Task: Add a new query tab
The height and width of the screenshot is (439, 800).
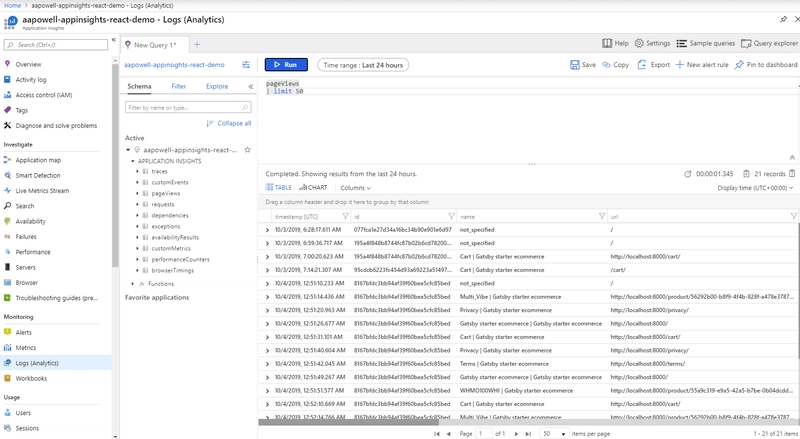Action: click(x=197, y=44)
